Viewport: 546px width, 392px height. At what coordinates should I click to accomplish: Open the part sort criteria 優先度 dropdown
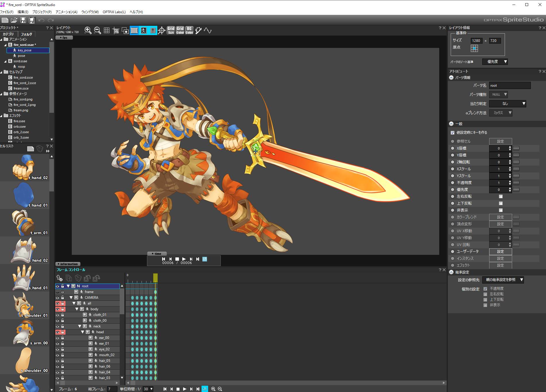point(495,62)
